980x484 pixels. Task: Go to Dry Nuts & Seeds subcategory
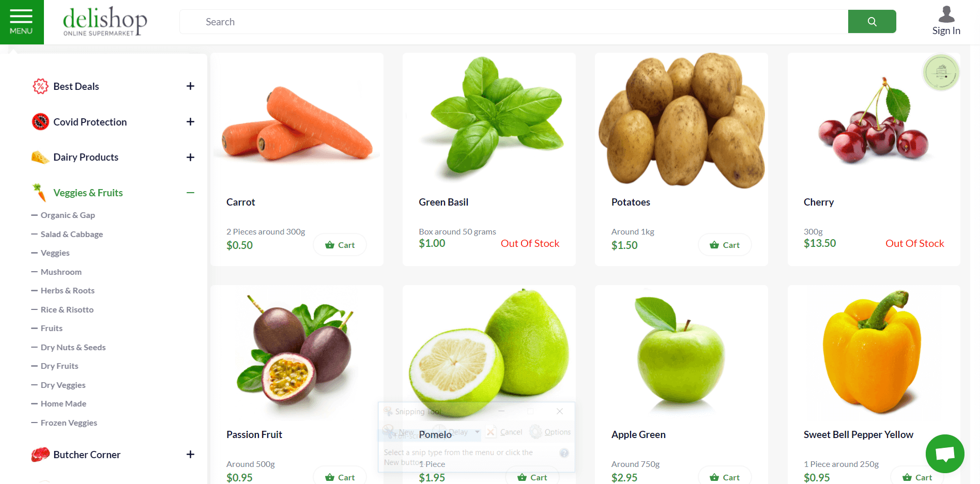[73, 347]
